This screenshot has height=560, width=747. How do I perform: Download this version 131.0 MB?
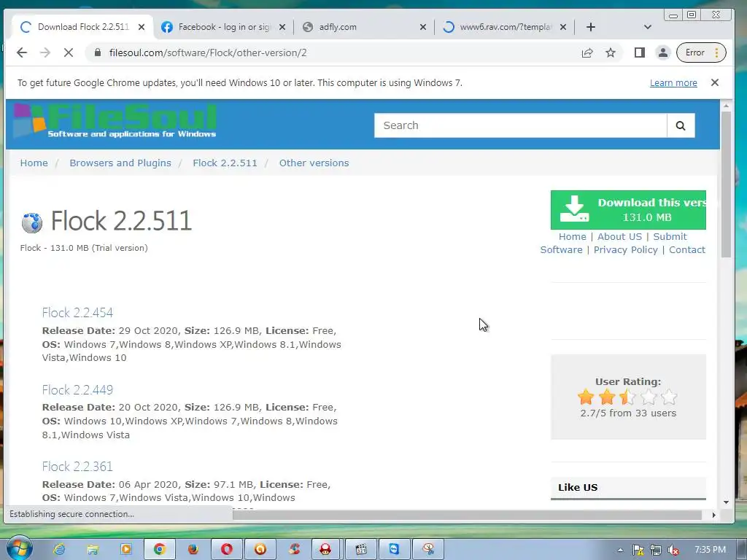[628, 210]
